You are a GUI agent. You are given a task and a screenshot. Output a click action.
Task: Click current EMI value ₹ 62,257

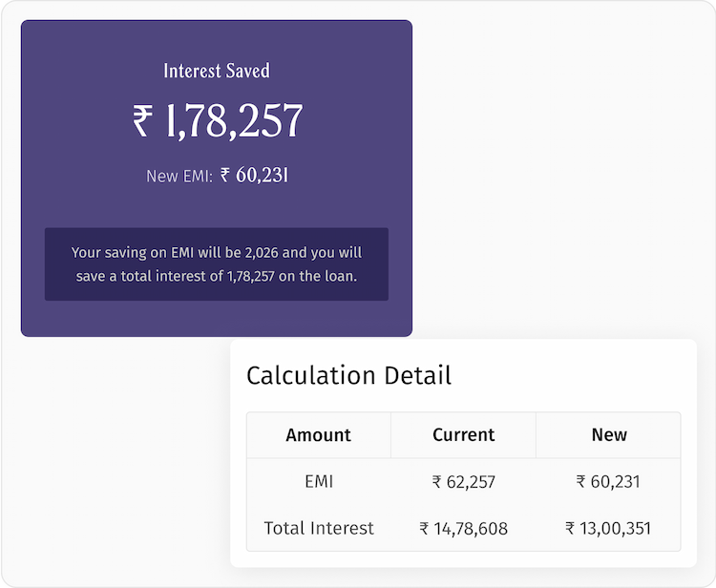click(x=463, y=482)
